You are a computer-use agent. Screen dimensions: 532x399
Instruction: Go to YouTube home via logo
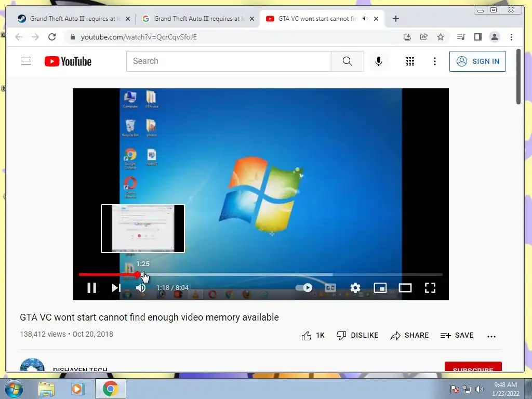68,61
